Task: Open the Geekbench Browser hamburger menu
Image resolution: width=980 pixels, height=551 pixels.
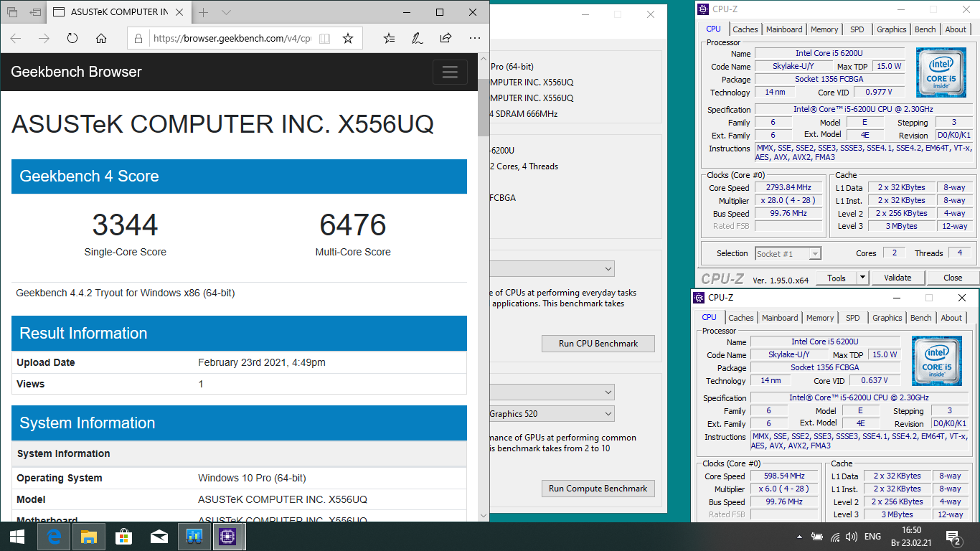Action: [450, 72]
